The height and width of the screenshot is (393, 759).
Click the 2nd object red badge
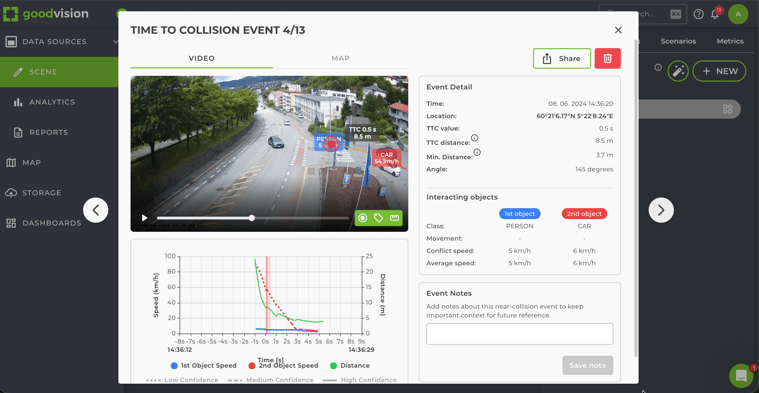pos(584,213)
